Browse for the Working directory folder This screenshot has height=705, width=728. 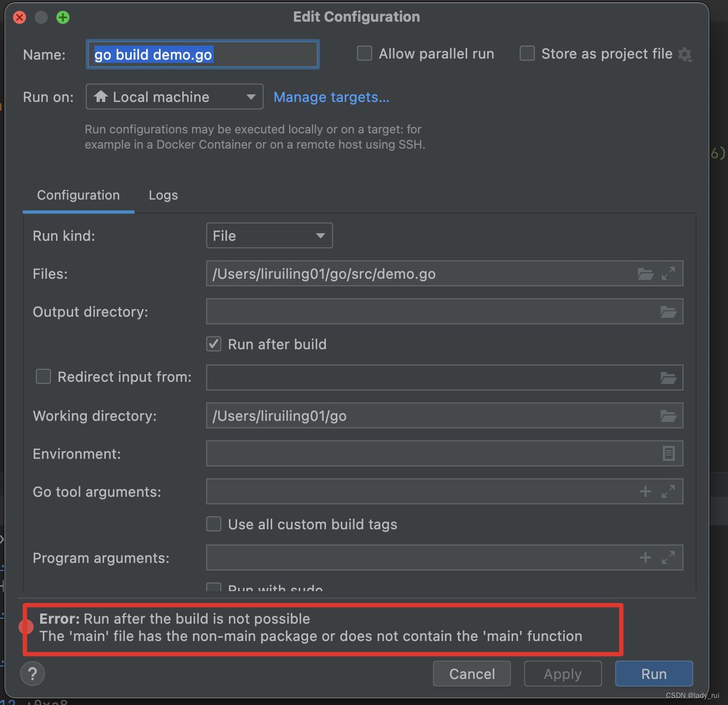[668, 416]
